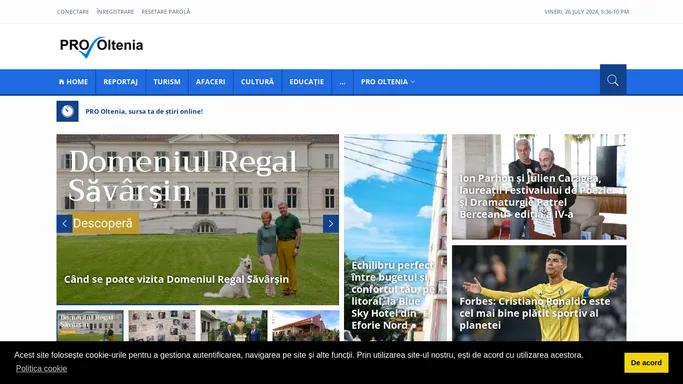The width and height of the screenshot is (683, 384).
Task: Go to previous slide with left arrow
Action: click(64, 224)
